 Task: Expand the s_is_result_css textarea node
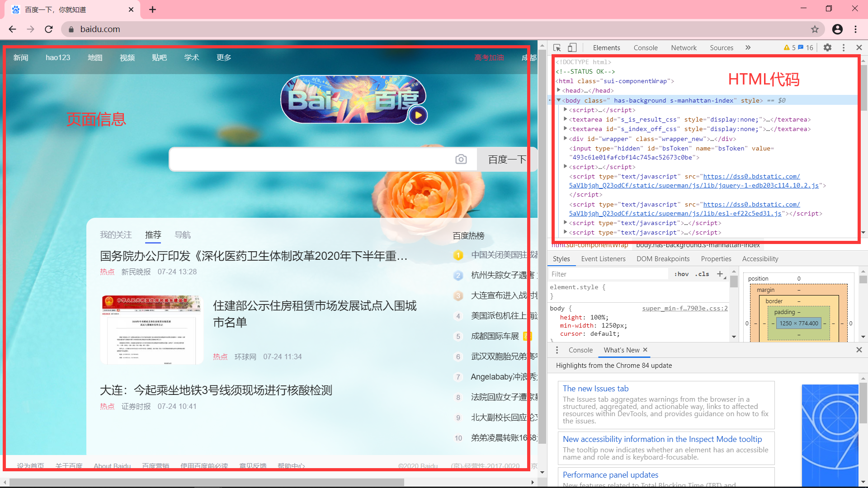(565, 119)
